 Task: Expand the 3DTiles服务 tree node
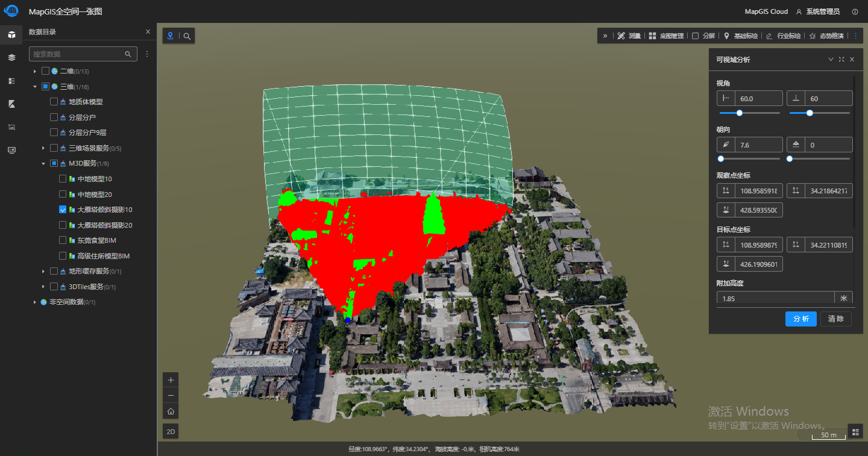(x=43, y=287)
